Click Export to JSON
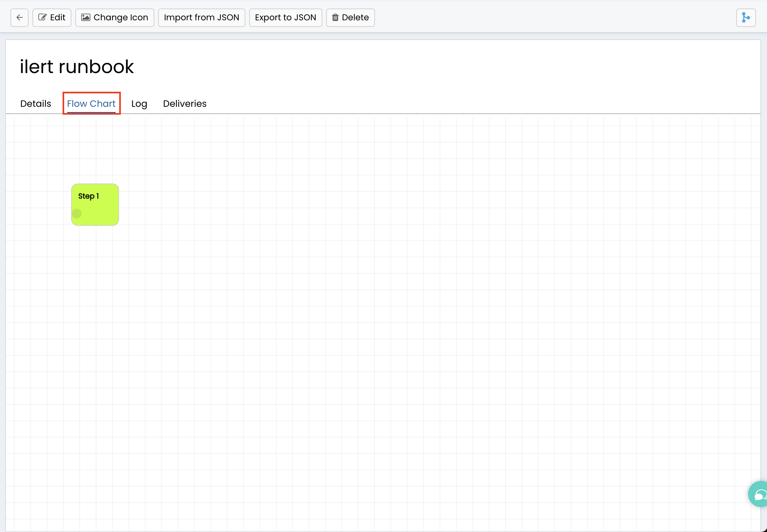 [285, 18]
